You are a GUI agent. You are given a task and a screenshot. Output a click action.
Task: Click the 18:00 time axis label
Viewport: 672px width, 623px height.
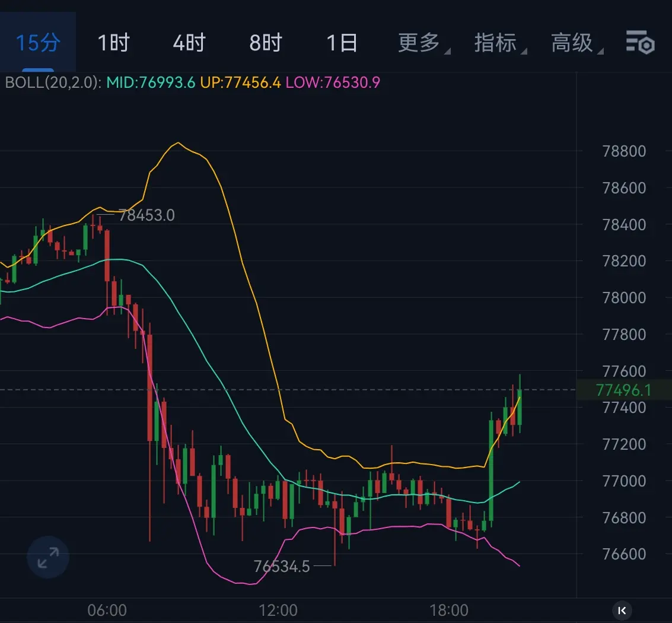click(449, 610)
